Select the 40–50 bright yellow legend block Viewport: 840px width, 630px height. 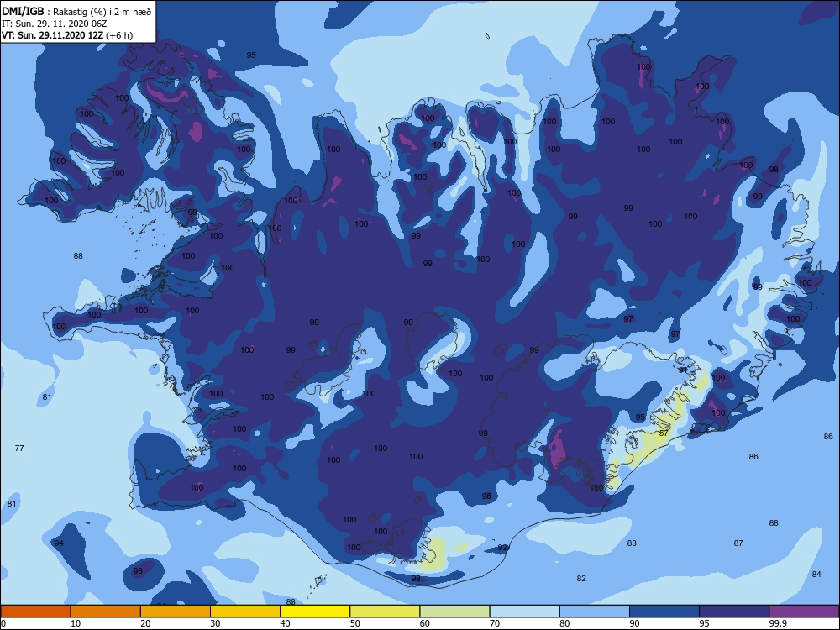(x=315, y=612)
